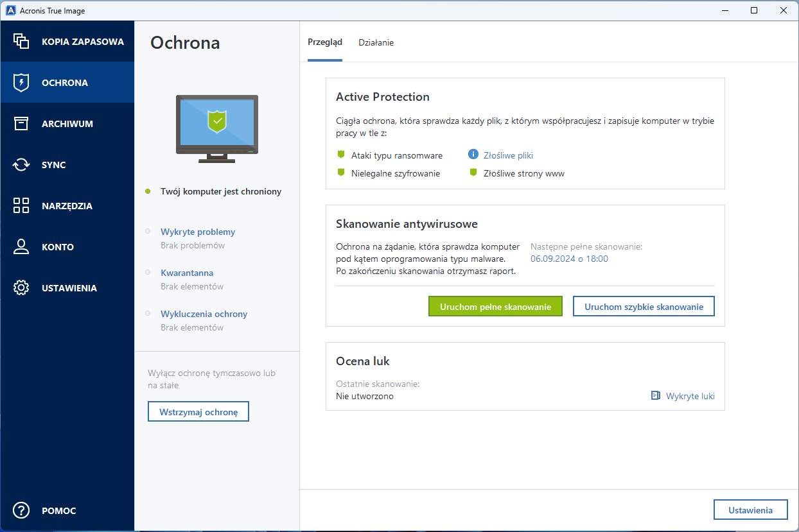Open the Kwarantanna link

(187, 273)
